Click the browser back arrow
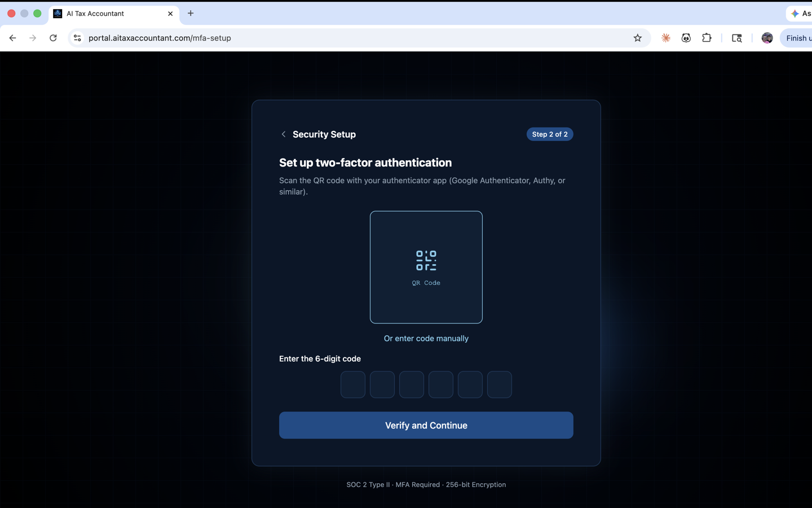The height and width of the screenshot is (508, 812). pyautogui.click(x=12, y=38)
